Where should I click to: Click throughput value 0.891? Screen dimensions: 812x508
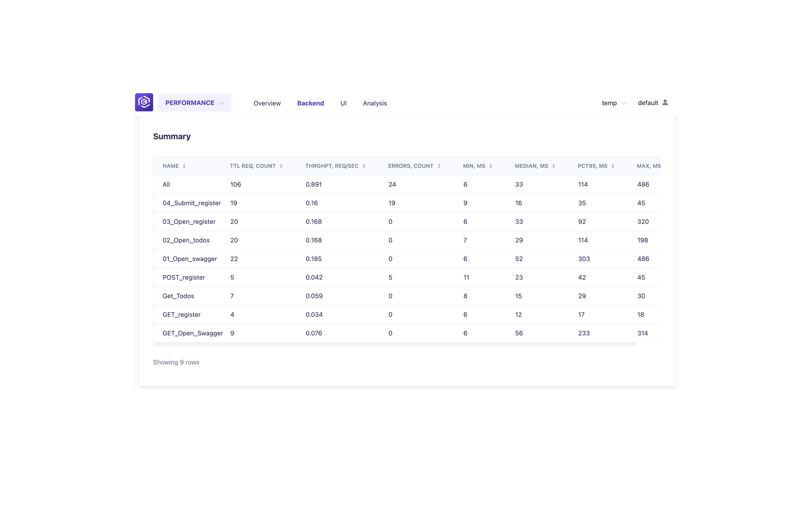[x=314, y=184]
